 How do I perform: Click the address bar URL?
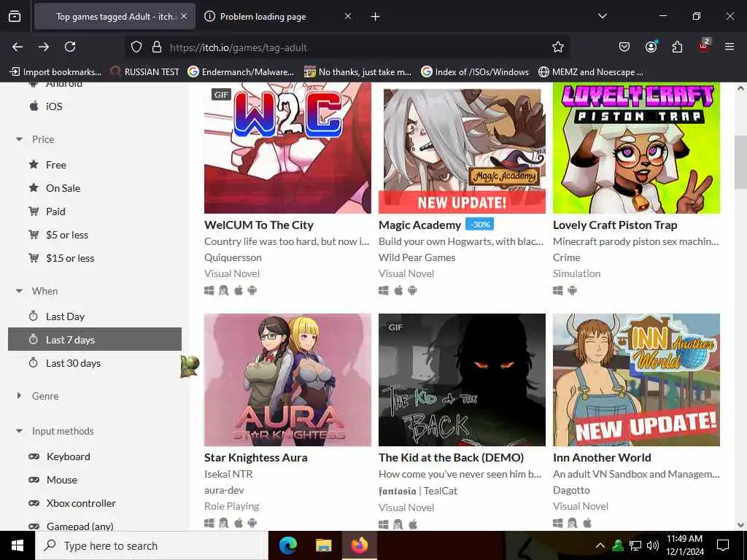click(239, 47)
